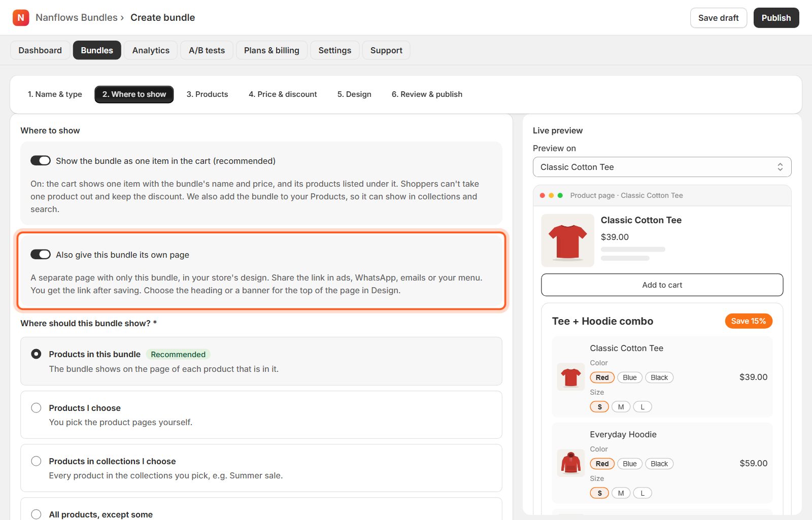The image size is (812, 520).
Task: Click the Classic Cotton Tee bundle thumbnail icon
Action: coord(571,377)
